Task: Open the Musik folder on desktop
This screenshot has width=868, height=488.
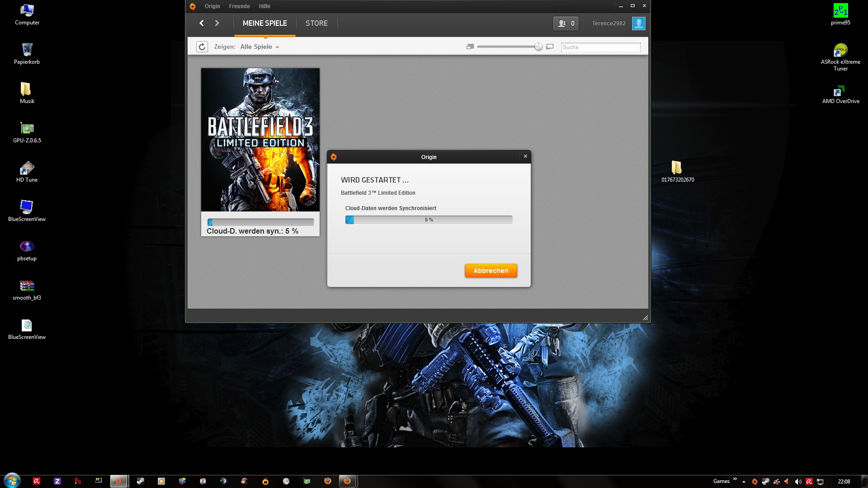Action: tap(27, 93)
